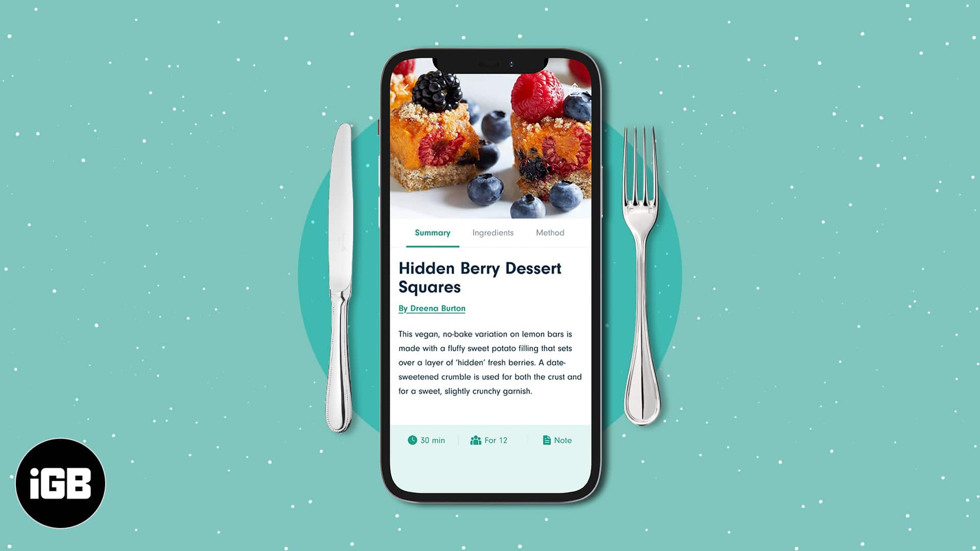Click the servings/people icon for portions
The height and width of the screenshot is (551, 980).
pyautogui.click(x=475, y=440)
